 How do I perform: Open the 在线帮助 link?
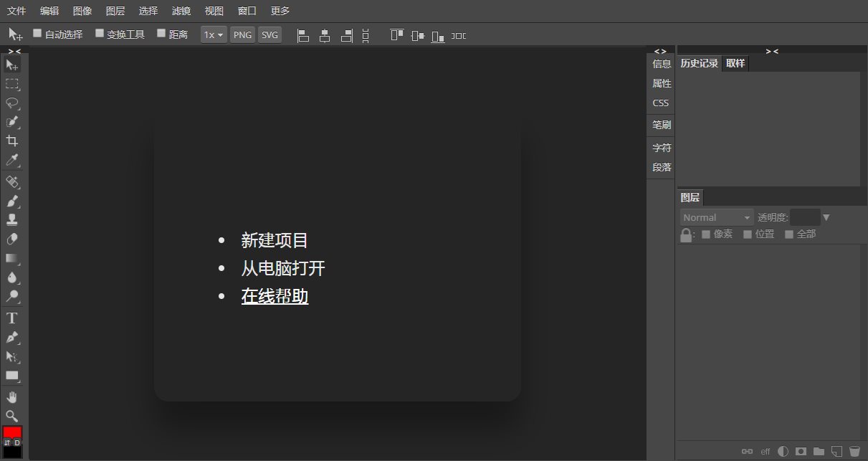(x=275, y=296)
